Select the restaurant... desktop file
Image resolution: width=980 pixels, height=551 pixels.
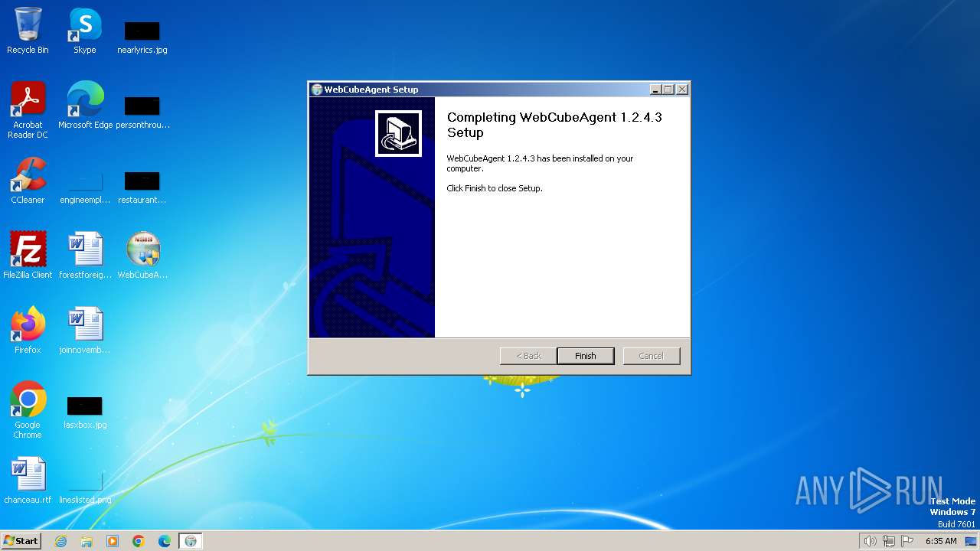tap(142, 187)
